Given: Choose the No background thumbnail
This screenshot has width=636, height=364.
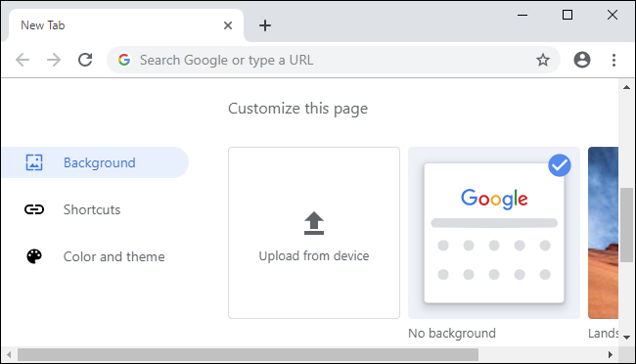Looking at the screenshot, I should pyautogui.click(x=494, y=233).
